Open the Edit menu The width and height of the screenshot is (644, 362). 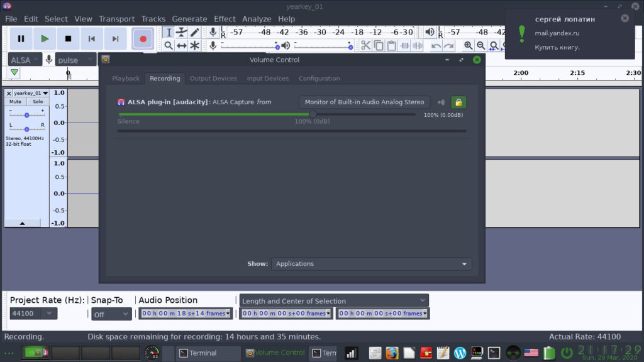click(x=31, y=19)
